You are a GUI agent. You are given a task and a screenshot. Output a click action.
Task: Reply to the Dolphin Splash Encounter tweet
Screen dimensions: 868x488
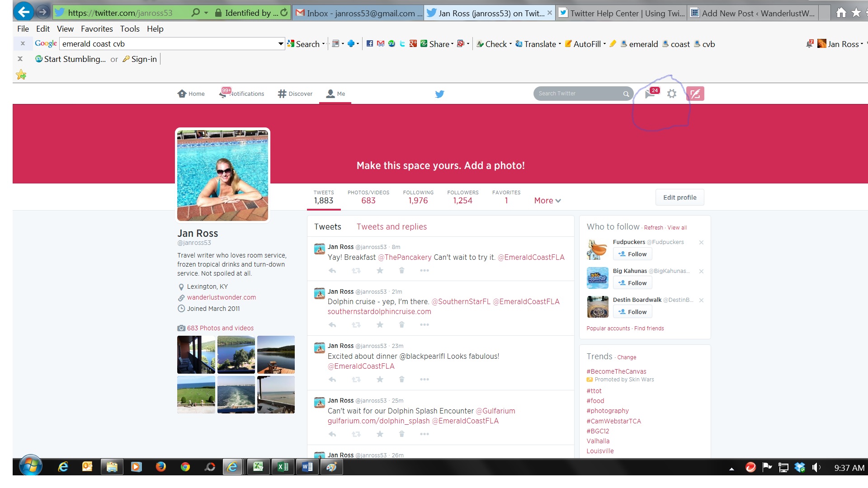[x=332, y=434]
